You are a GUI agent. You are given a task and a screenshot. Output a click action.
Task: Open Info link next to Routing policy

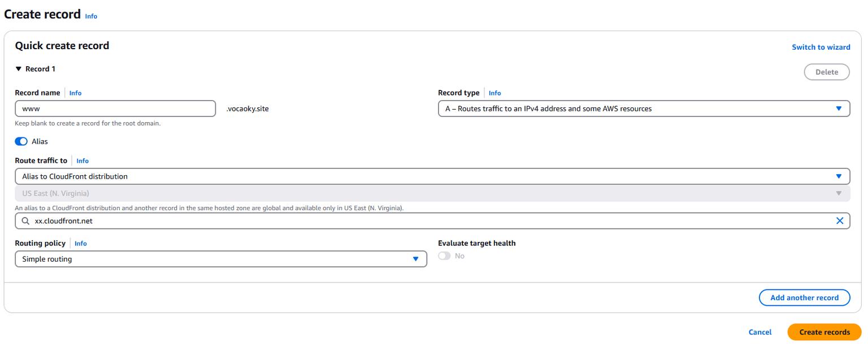(81, 244)
